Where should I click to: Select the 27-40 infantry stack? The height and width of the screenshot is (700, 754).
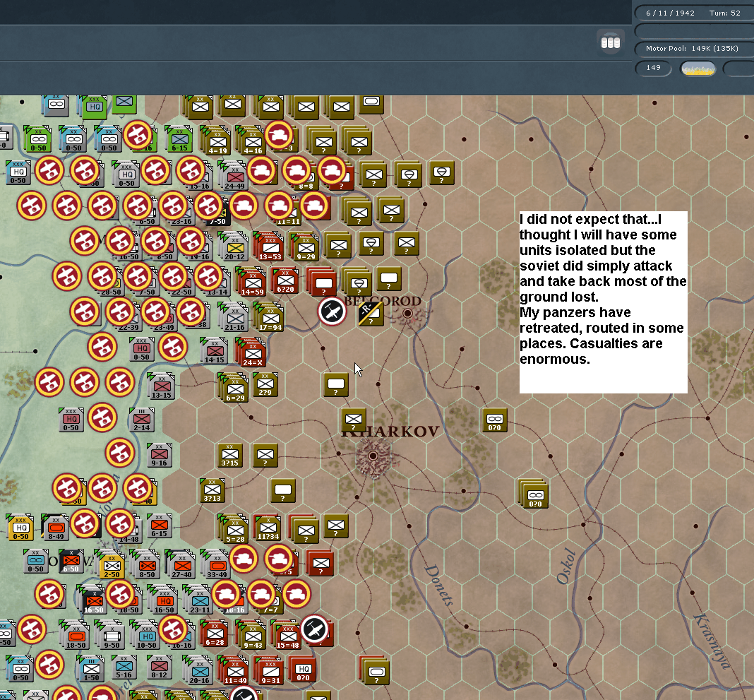(x=181, y=565)
